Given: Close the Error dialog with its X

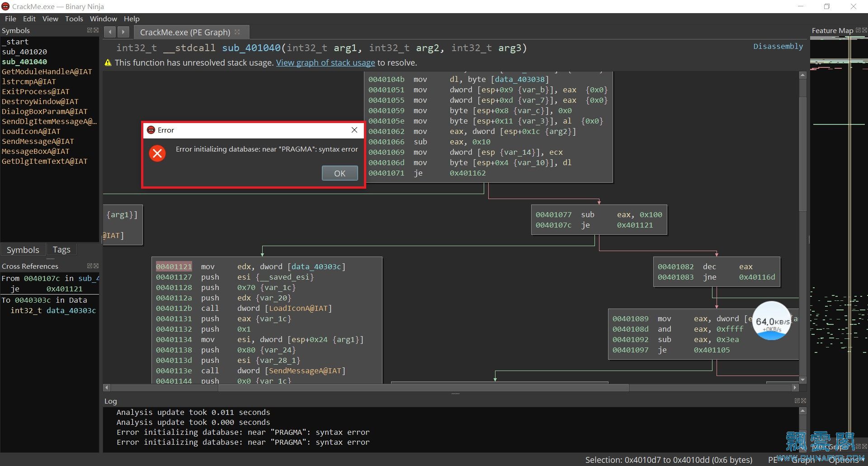Looking at the screenshot, I should coord(354,130).
